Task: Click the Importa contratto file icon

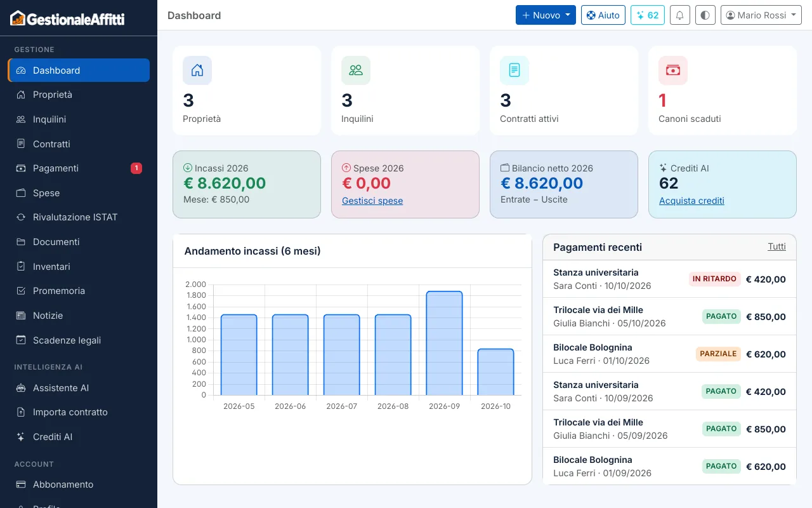Action: tap(21, 412)
